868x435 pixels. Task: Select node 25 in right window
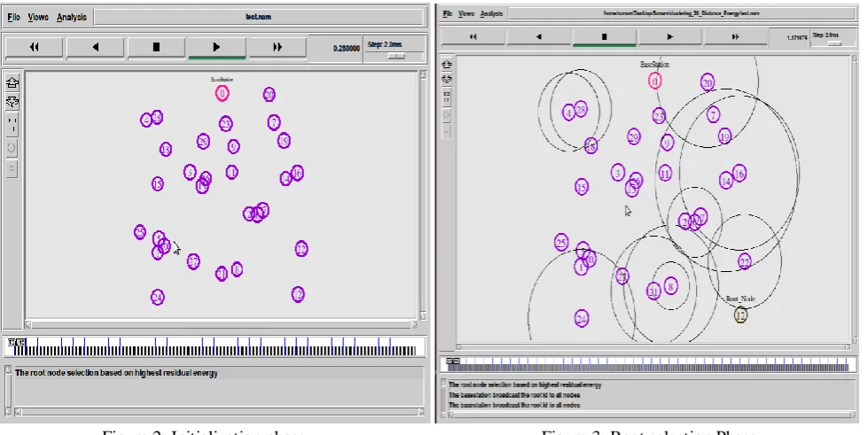point(561,243)
